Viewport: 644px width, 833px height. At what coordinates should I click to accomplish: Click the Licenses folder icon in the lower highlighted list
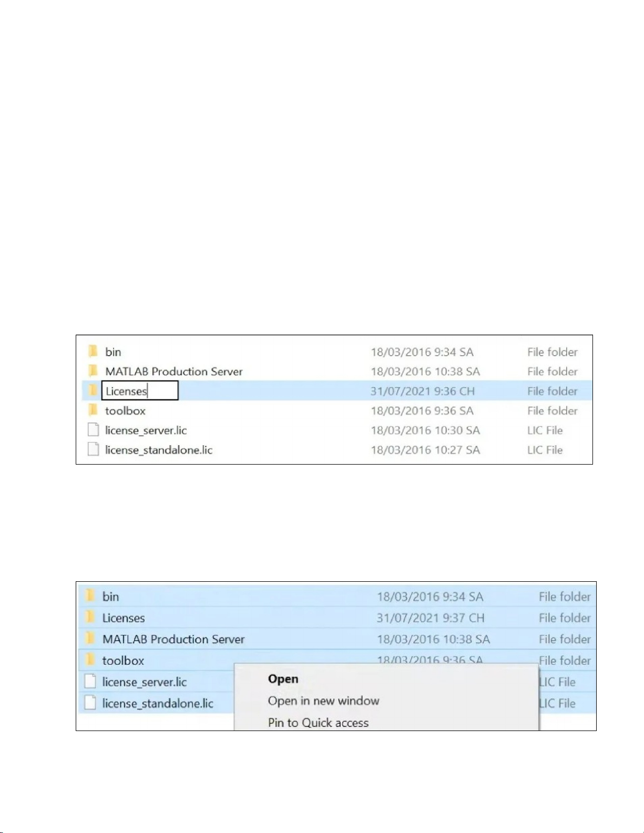[90, 617]
